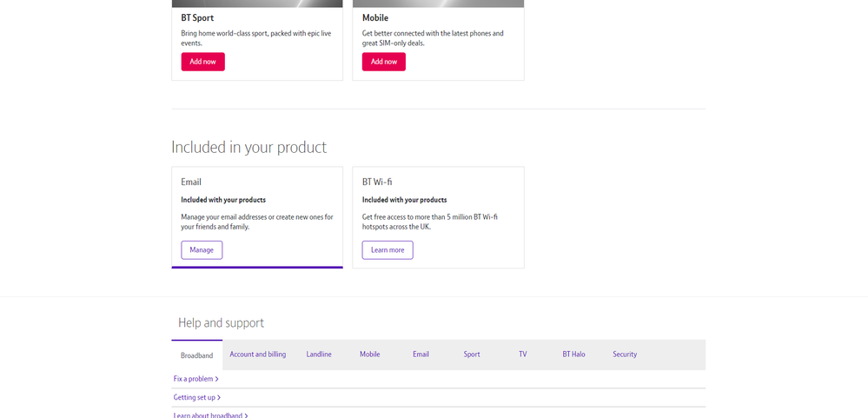Click Add now under BT Sport

202,62
